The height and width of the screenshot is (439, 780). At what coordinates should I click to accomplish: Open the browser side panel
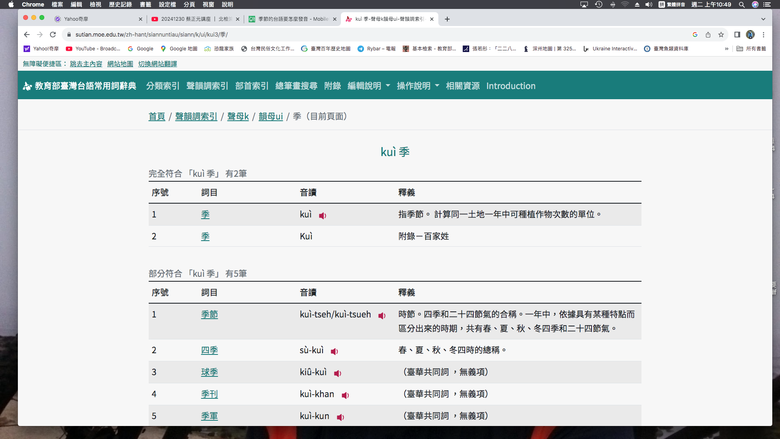point(737,34)
